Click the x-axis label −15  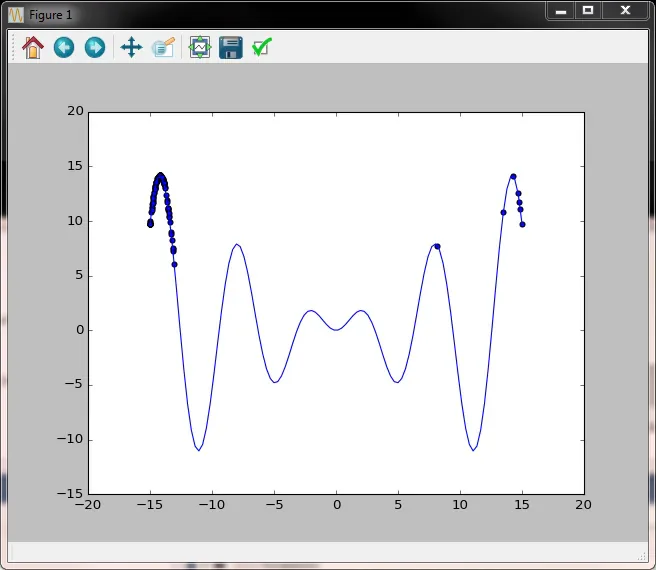(150, 505)
